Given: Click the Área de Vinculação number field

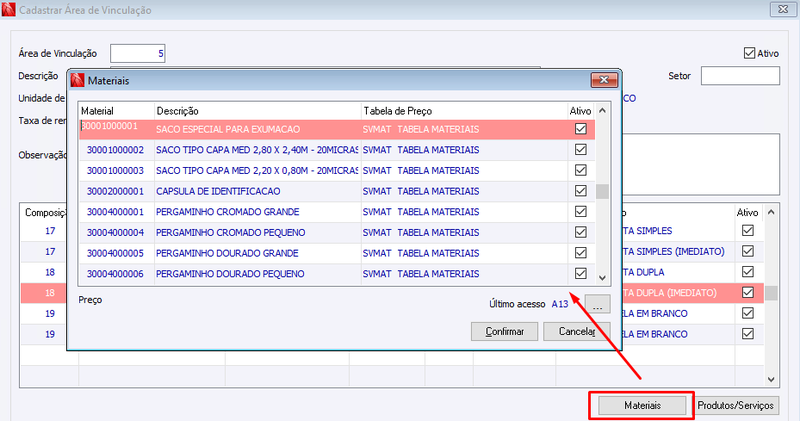Looking at the screenshot, I should [138, 53].
